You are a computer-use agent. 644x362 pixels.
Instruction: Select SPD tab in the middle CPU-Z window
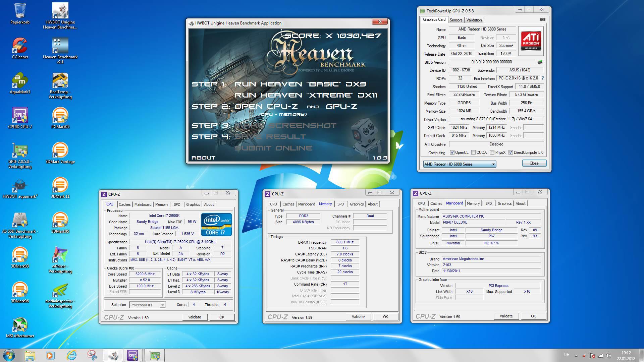click(340, 204)
